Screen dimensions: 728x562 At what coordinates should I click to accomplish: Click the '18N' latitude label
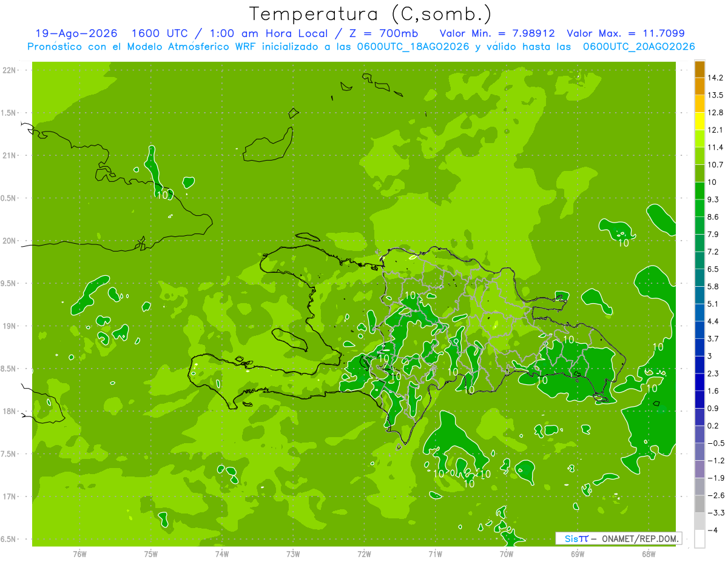[x=10, y=412]
